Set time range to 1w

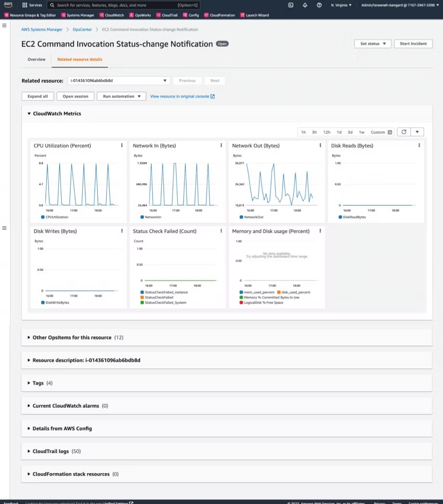pos(362,132)
